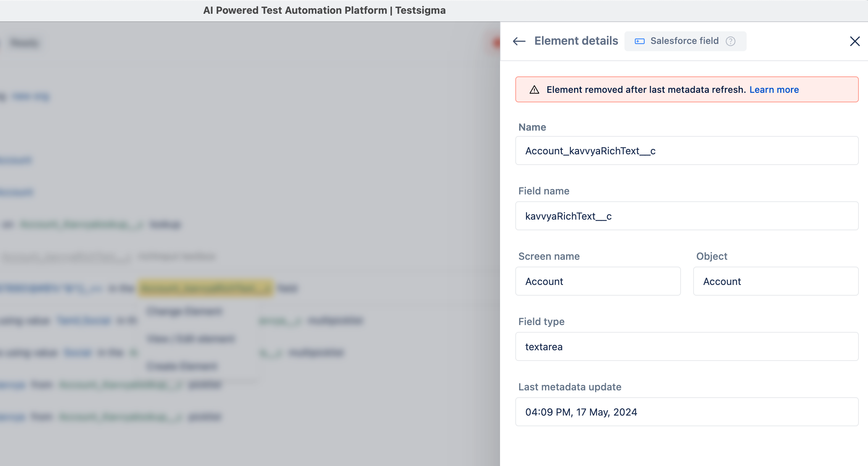The width and height of the screenshot is (868, 466).
Task: Click the Object label
Action: click(712, 256)
